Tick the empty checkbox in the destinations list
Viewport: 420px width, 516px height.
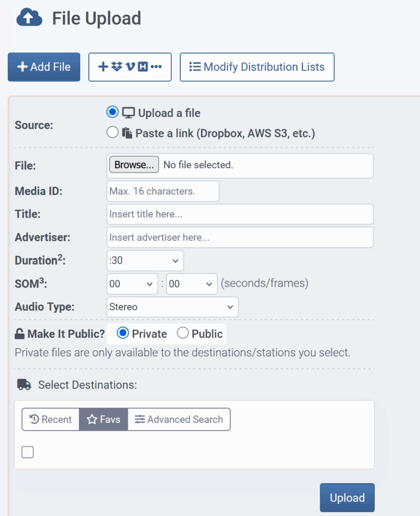click(x=28, y=453)
